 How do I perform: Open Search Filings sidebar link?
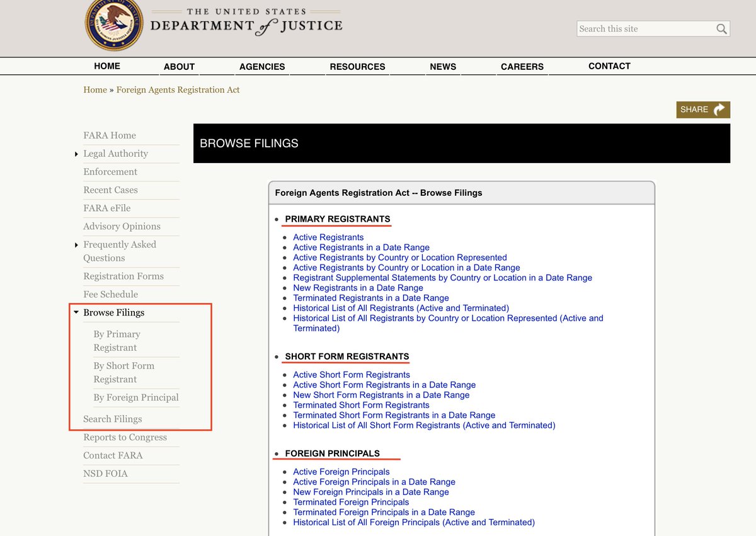pos(113,419)
